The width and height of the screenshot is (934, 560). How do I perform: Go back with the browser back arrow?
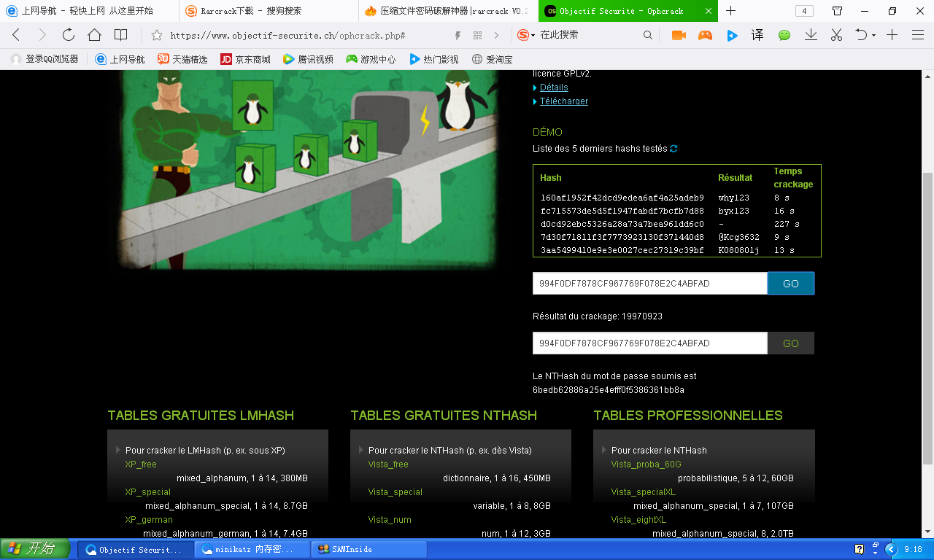(16, 35)
